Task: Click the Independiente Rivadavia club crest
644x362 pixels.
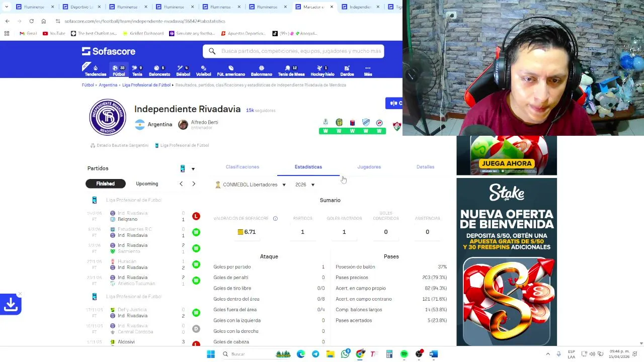Action: pos(108,117)
